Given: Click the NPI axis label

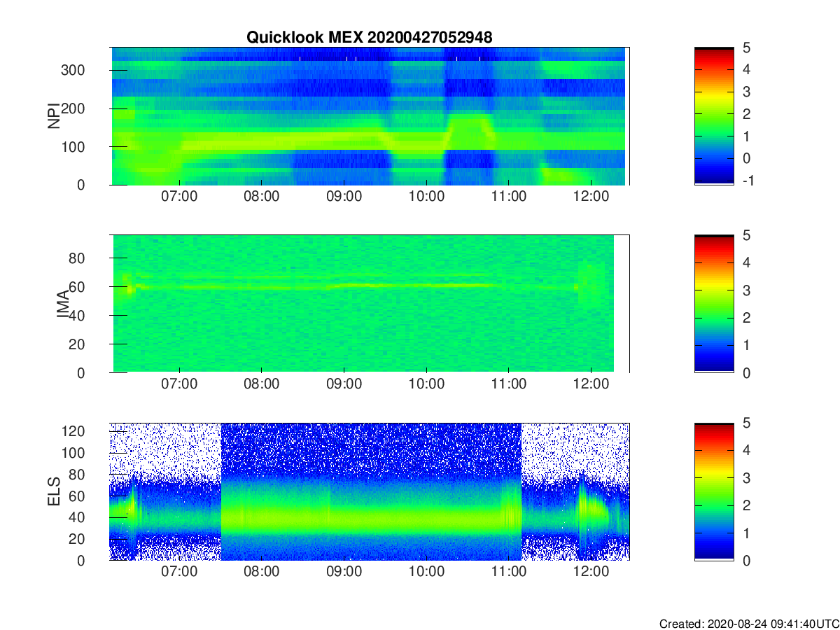Looking at the screenshot, I should (53, 117).
